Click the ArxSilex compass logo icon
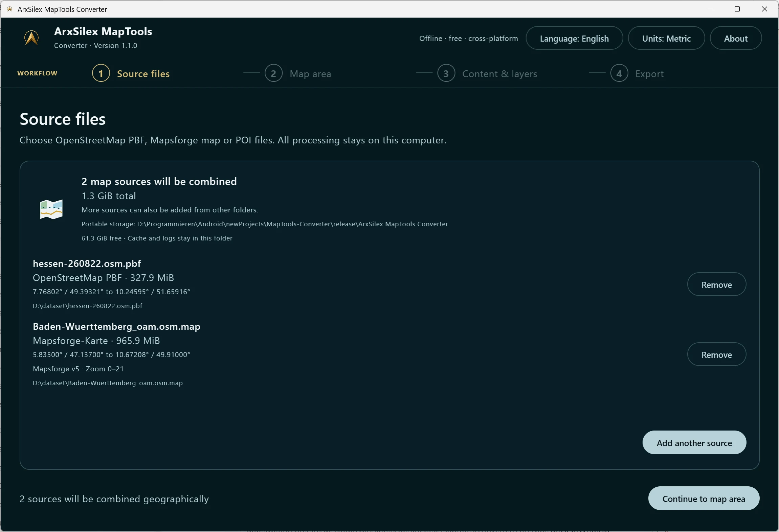 point(31,38)
